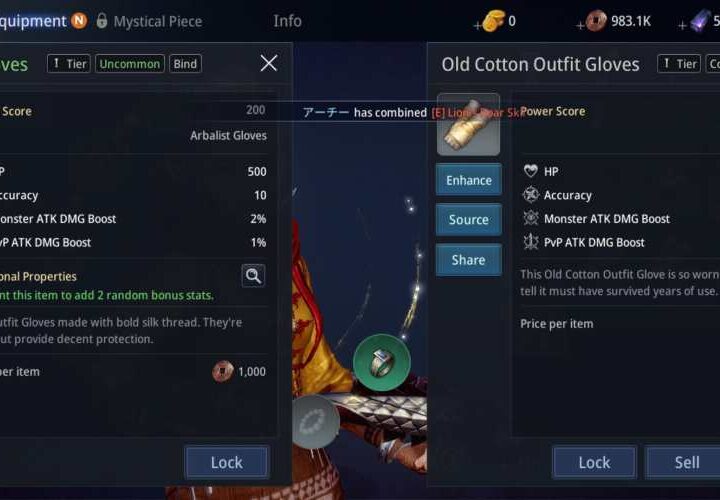Select the green ring equipment slot

(x=382, y=362)
